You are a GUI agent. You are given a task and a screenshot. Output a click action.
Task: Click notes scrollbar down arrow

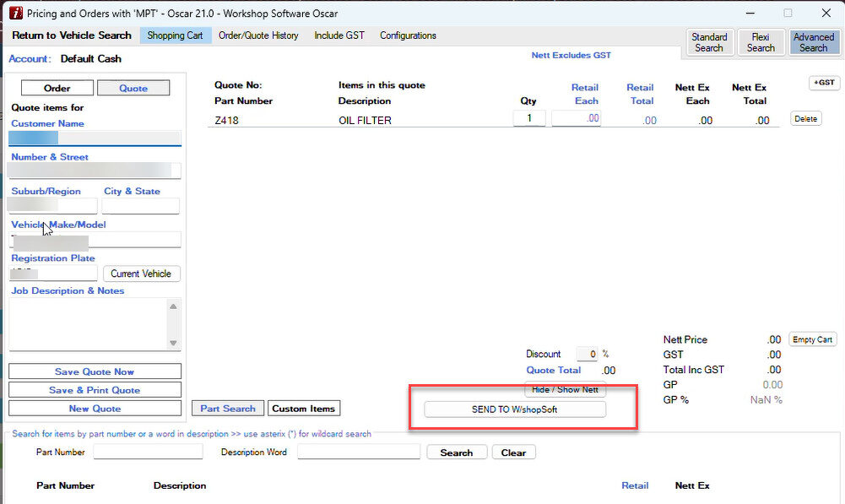pos(173,343)
